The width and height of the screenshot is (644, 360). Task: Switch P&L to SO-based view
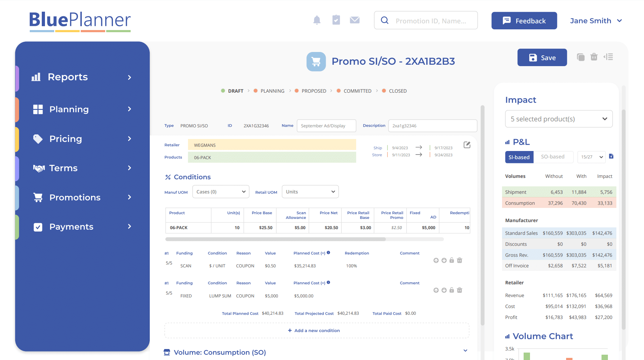553,157
